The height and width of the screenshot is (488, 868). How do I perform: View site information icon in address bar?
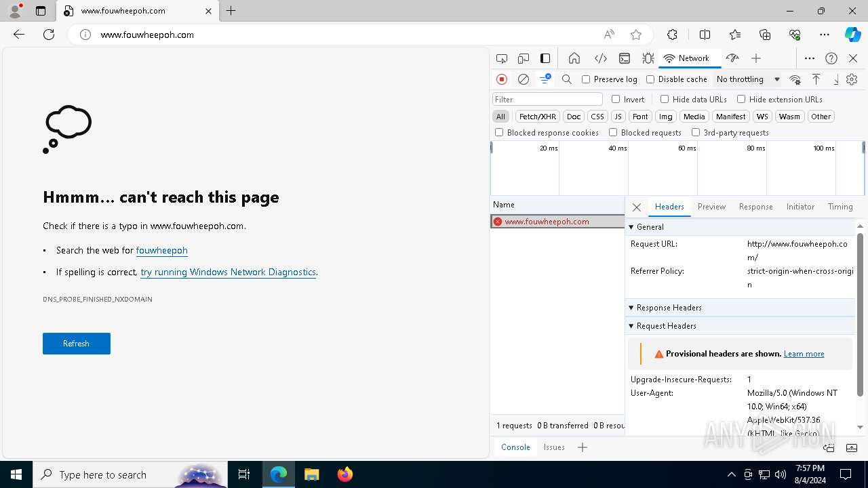click(85, 35)
